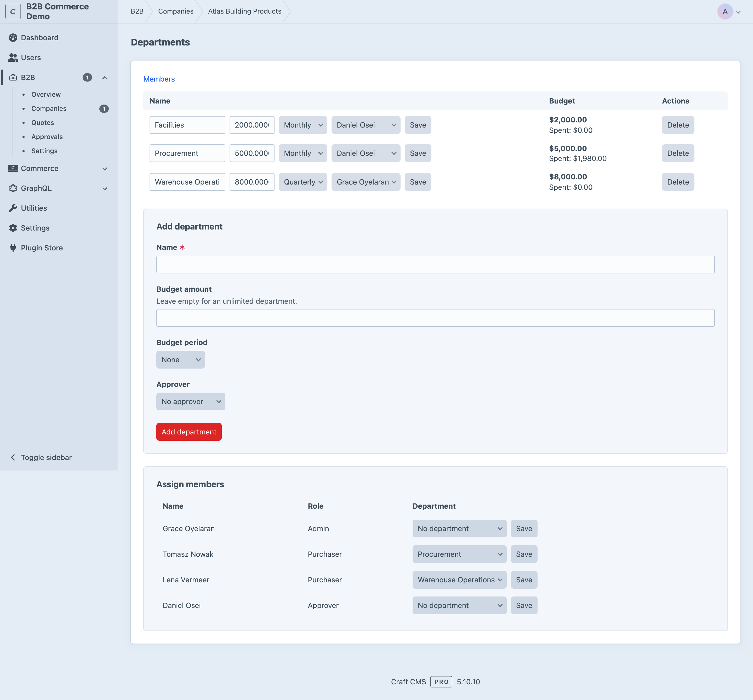The height and width of the screenshot is (700, 753).
Task: Go to Companies in B2B submenu
Action: (x=49, y=109)
